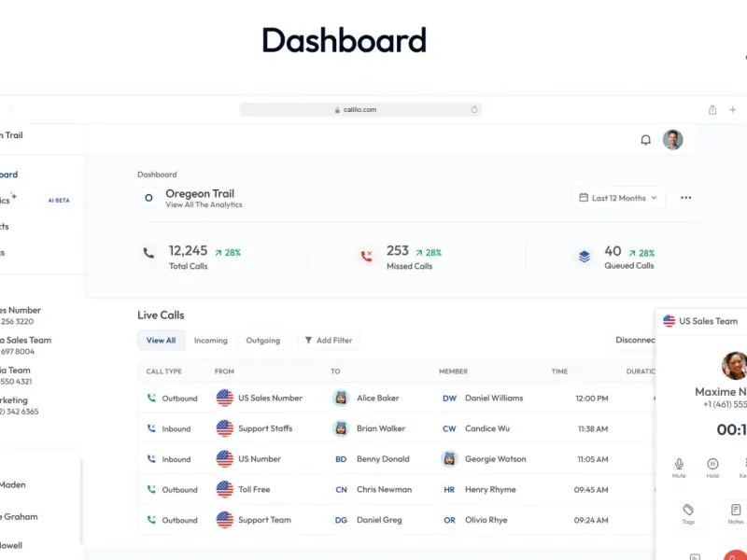
Task: Expand the Last 12 Months dropdown
Action: click(618, 198)
